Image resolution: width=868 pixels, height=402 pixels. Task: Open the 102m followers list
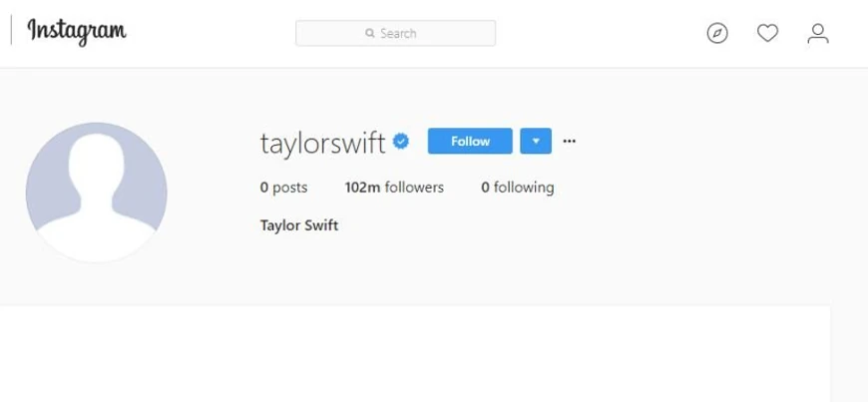(394, 188)
